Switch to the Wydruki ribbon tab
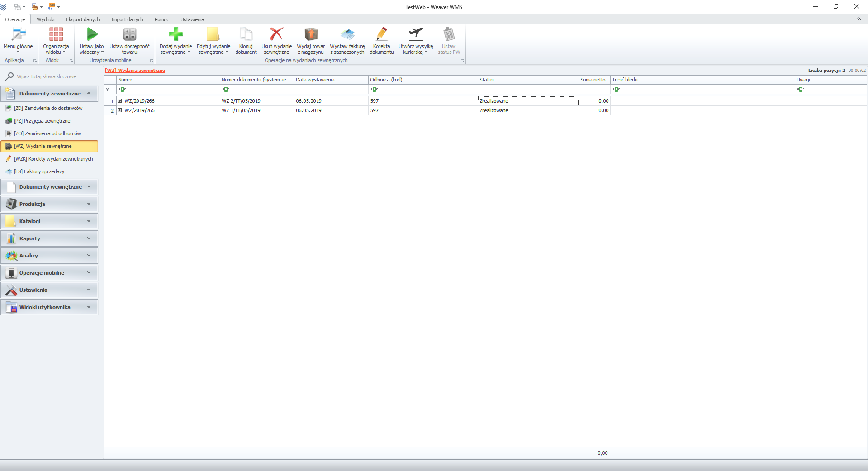Screen dimensions: 868x471 click(46, 19)
